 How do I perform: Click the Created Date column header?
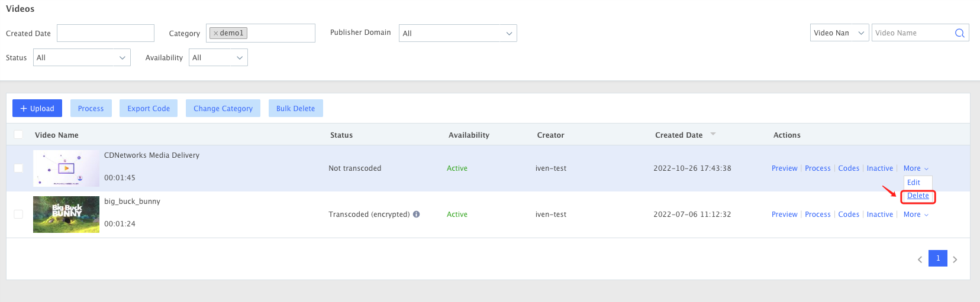[679, 135]
